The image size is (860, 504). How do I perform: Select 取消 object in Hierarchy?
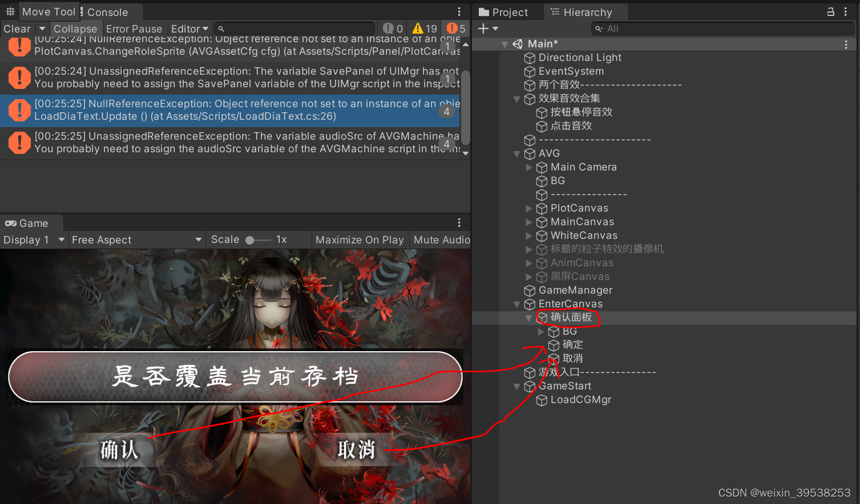572,359
